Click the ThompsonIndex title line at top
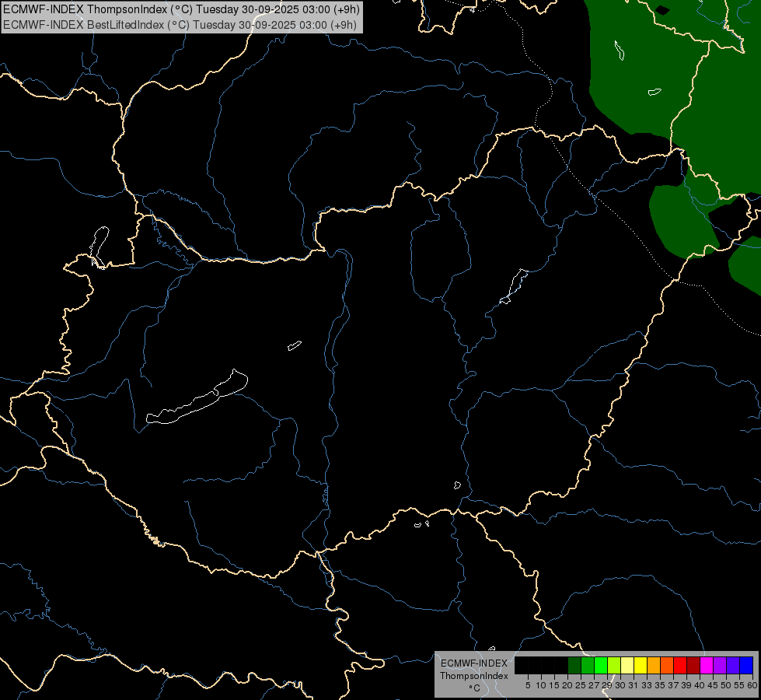This screenshot has width=761, height=700. pyautogui.click(x=181, y=9)
